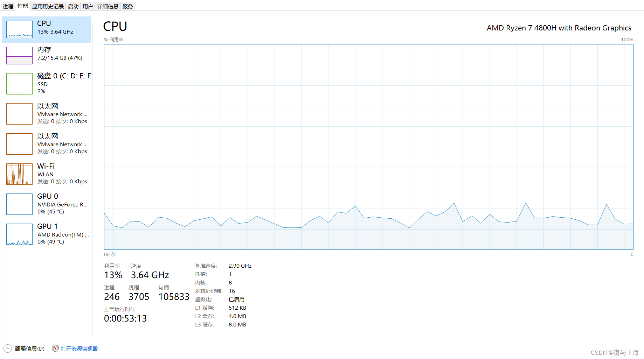Screen dimensions: 644x359
Task: Open the 打开资源监视器 link
Action: tap(79, 349)
